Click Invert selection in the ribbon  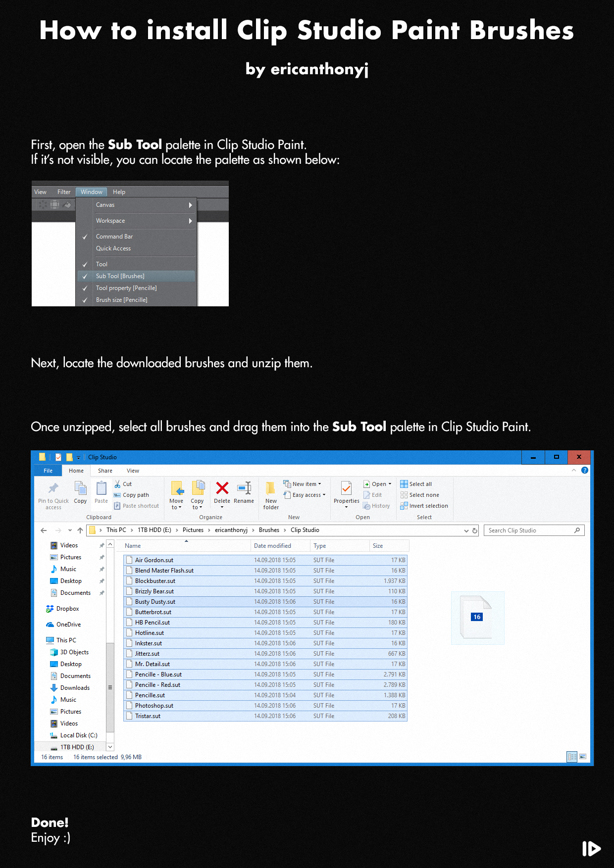click(424, 506)
